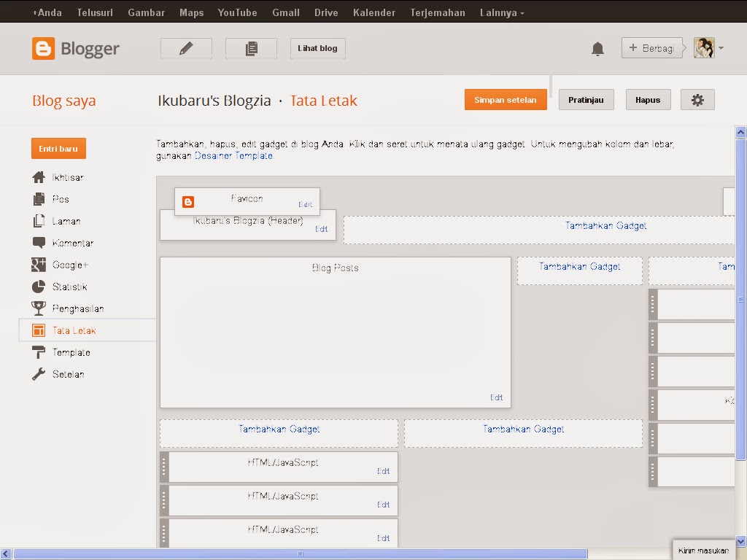Select Pos in the sidebar

pyautogui.click(x=61, y=199)
